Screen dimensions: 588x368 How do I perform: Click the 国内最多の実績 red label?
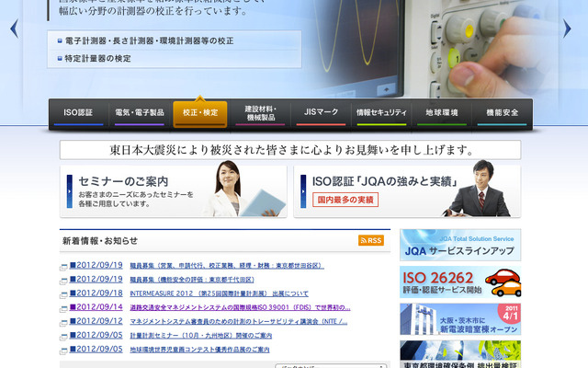click(x=345, y=200)
